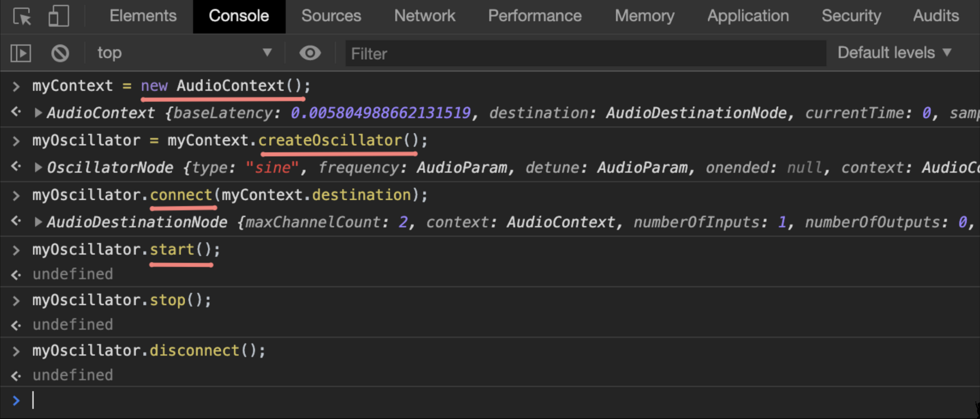
Task: Open the Default levels dropdown
Action: [x=894, y=53]
